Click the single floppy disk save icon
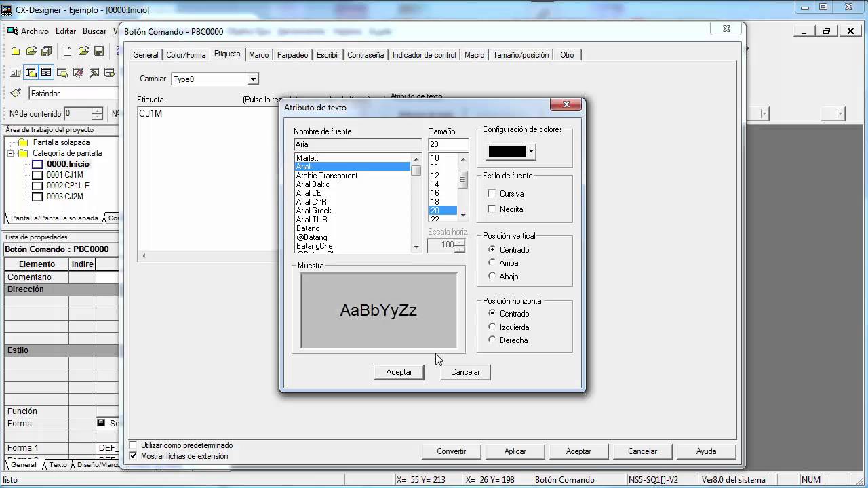 pos(99,52)
